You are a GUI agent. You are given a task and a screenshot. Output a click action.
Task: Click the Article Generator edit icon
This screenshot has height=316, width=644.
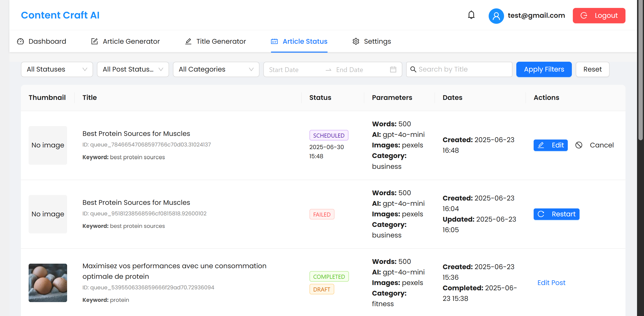94,42
